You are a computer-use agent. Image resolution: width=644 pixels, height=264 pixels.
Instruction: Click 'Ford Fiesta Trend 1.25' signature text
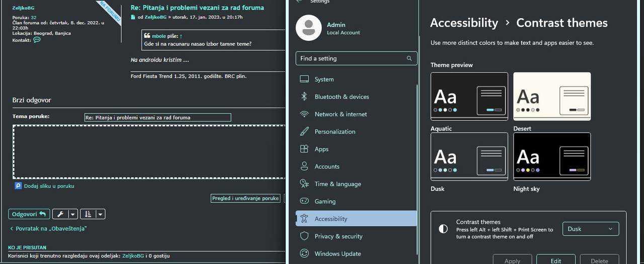pos(189,77)
